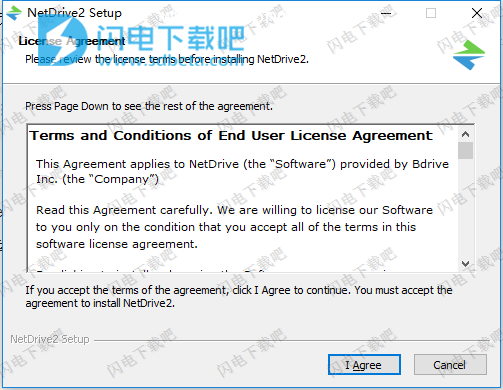Minimize the NetDrive2 Setup window
Viewport: 503px width, 390px height.
click(x=386, y=13)
